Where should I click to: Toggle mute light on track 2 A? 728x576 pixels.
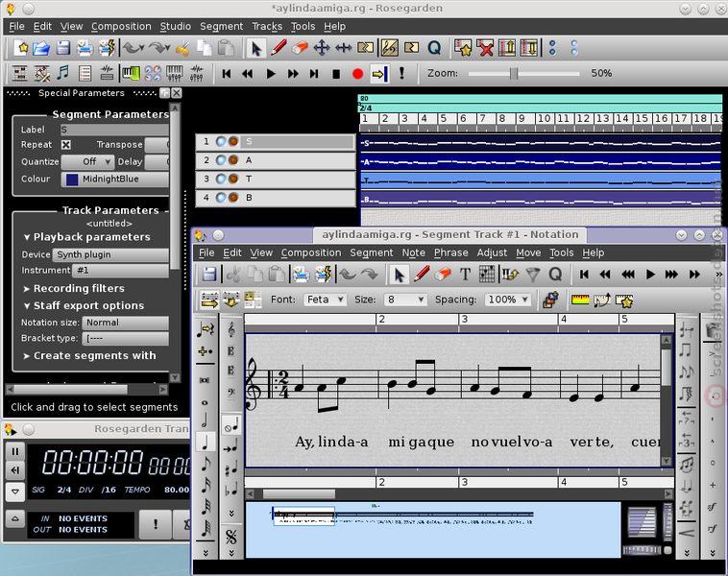click(221, 160)
